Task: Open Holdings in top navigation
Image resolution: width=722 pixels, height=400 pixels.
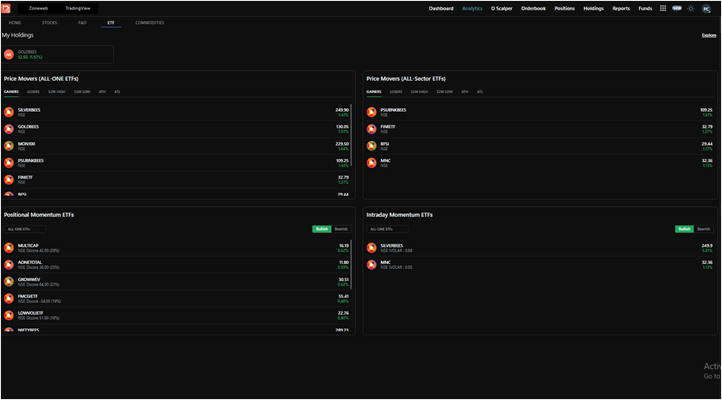Action: click(594, 8)
